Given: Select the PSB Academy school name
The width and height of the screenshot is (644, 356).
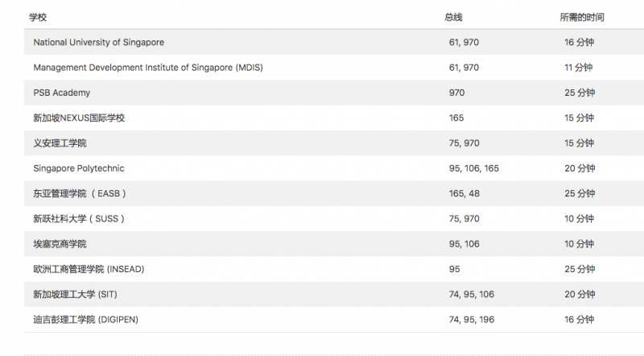Looking at the screenshot, I should pyautogui.click(x=62, y=93).
